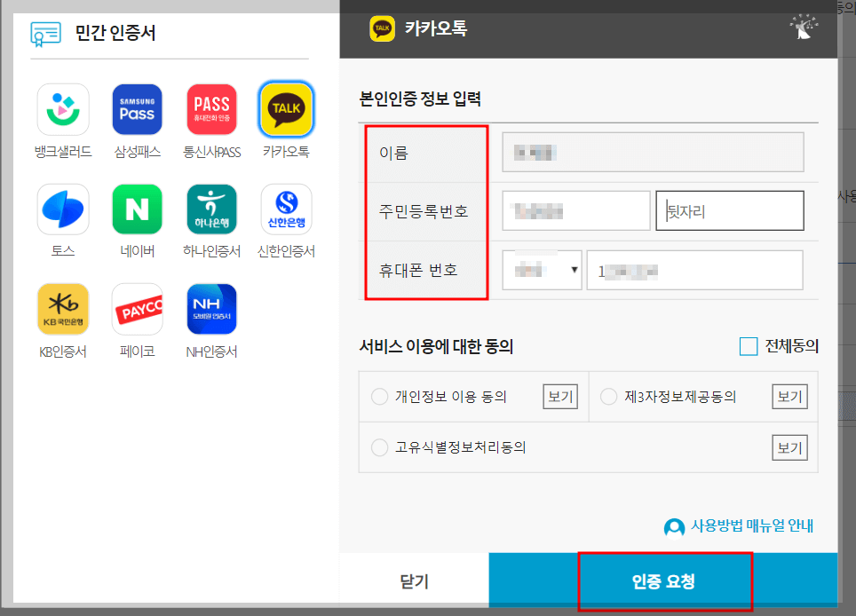Select the 페이코 verification icon
The height and width of the screenshot is (616, 856).
pyautogui.click(x=137, y=311)
